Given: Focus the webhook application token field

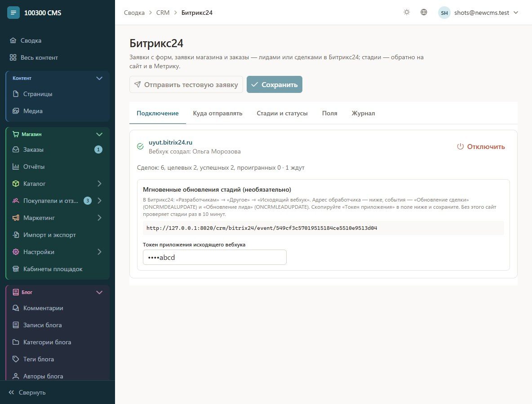Looking at the screenshot, I should pos(215,257).
